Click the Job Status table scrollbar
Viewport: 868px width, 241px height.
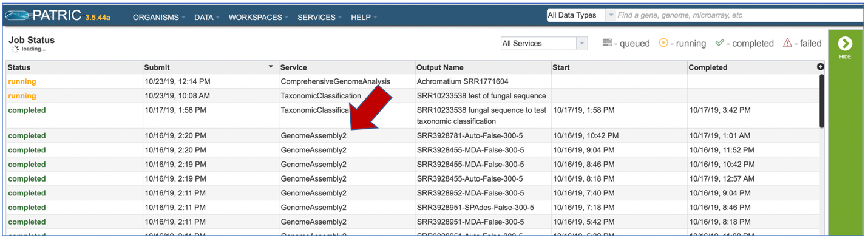tap(822, 101)
